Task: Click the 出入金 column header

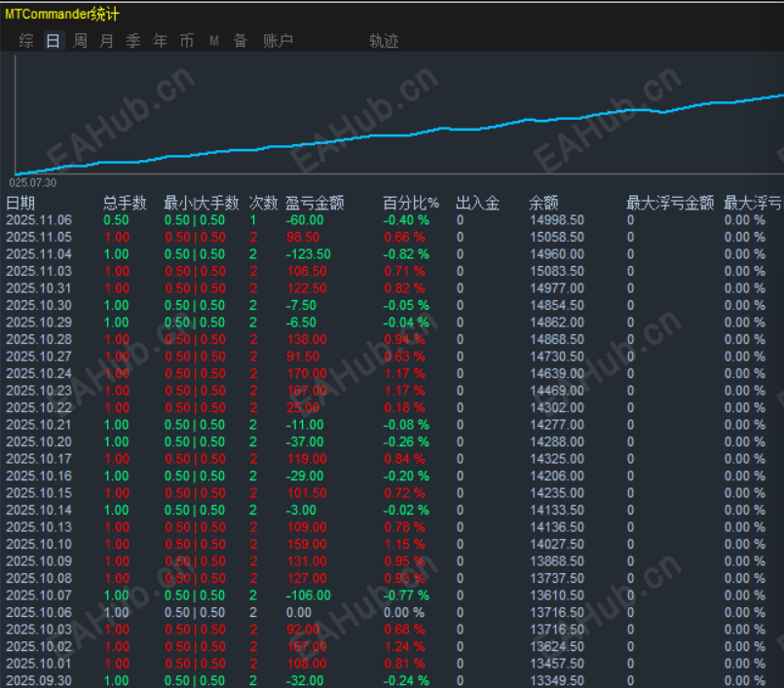Action: point(477,203)
